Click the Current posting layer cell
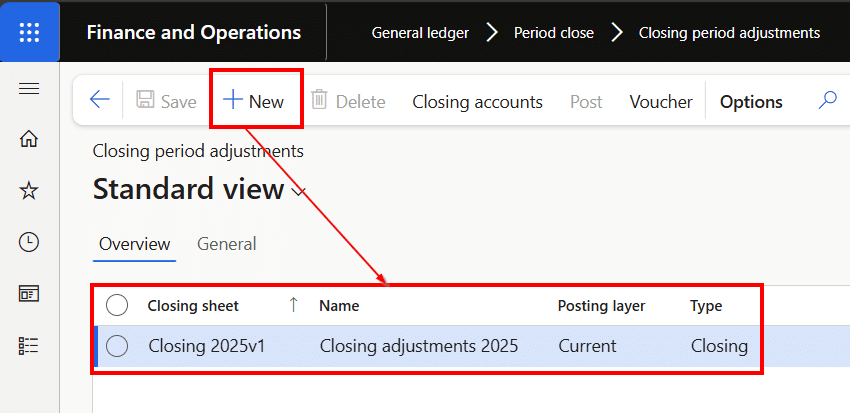 click(x=587, y=346)
